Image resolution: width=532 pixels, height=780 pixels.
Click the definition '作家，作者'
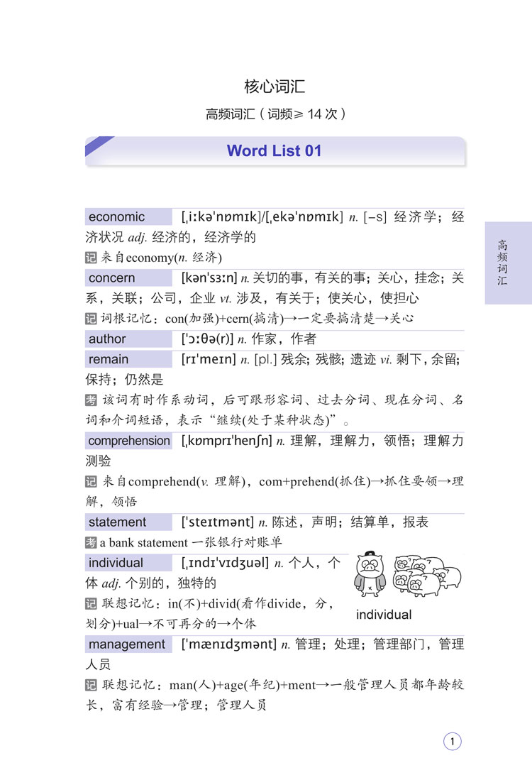click(x=284, y=339)
